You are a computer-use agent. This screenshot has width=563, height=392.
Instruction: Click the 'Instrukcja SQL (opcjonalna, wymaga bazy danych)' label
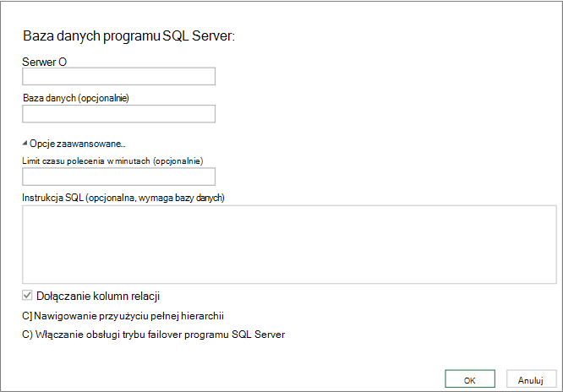pos(123,198)
